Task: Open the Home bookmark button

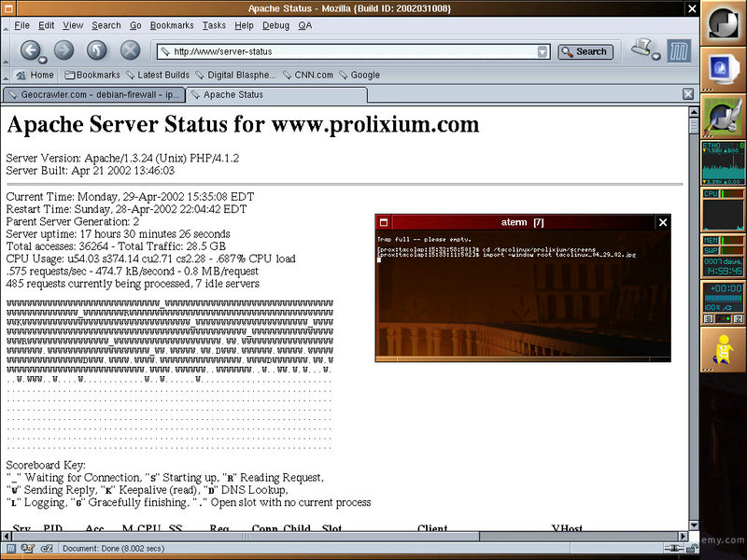Action: pos(35,75)
